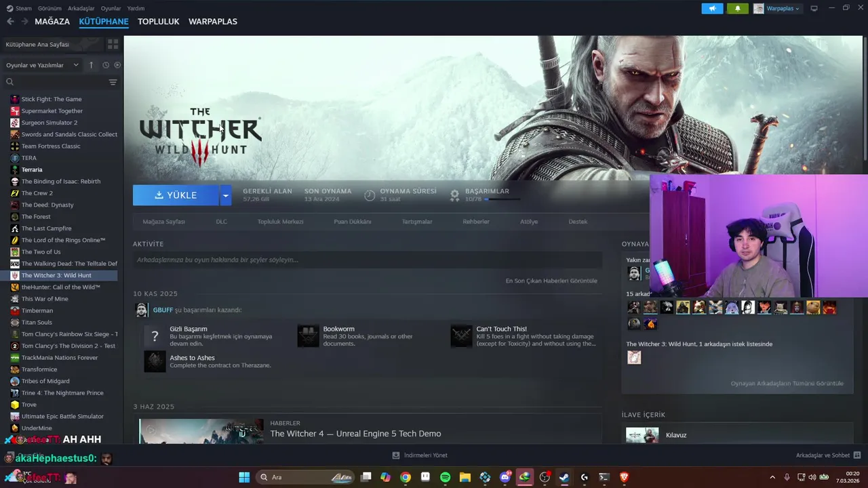Screen dimensions: 868x488
Task: Open Atölye link
Action: 529,222
